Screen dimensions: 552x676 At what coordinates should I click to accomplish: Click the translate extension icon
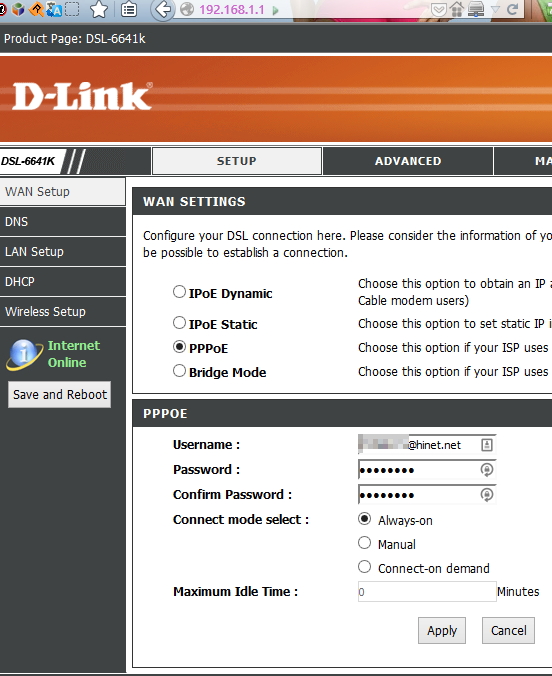[x=54, y=9]
